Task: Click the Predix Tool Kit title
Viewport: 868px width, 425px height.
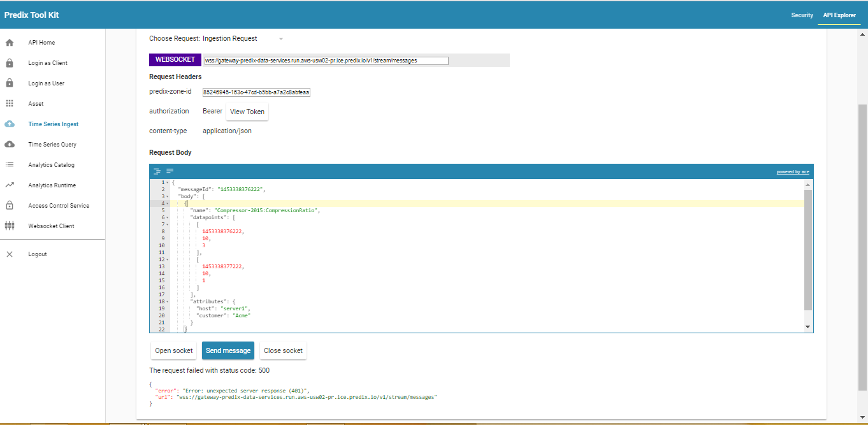Action: click(x=31, y=15)
